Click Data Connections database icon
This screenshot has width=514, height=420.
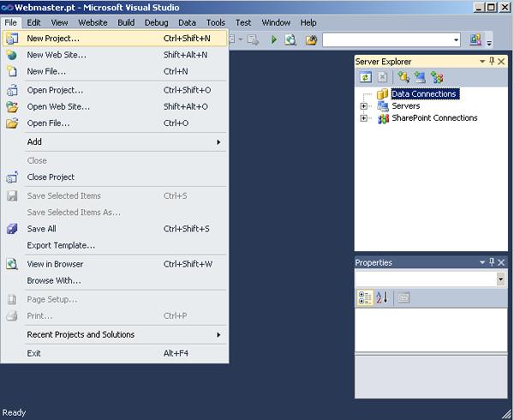click(x=382, y=94)
